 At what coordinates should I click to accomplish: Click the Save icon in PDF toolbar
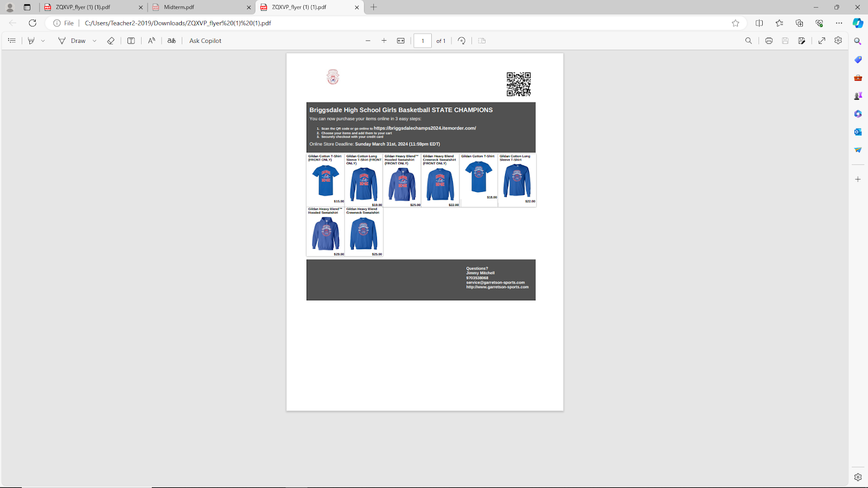(x=785, y=41)
